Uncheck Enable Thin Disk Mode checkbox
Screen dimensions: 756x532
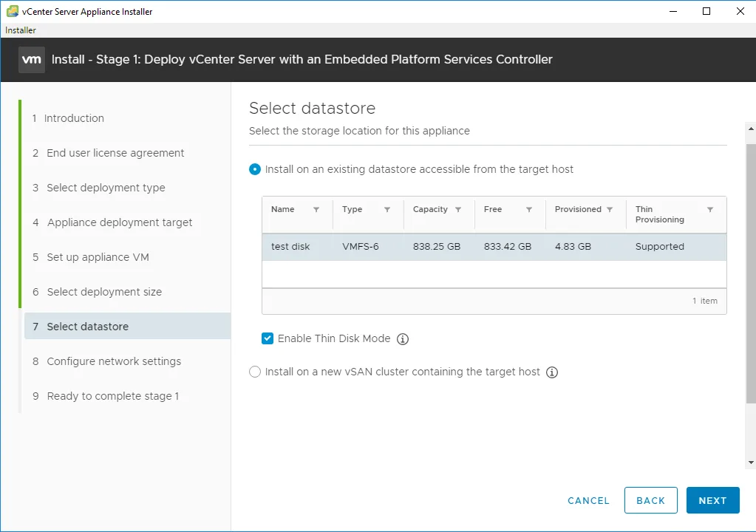click(268, 338)
